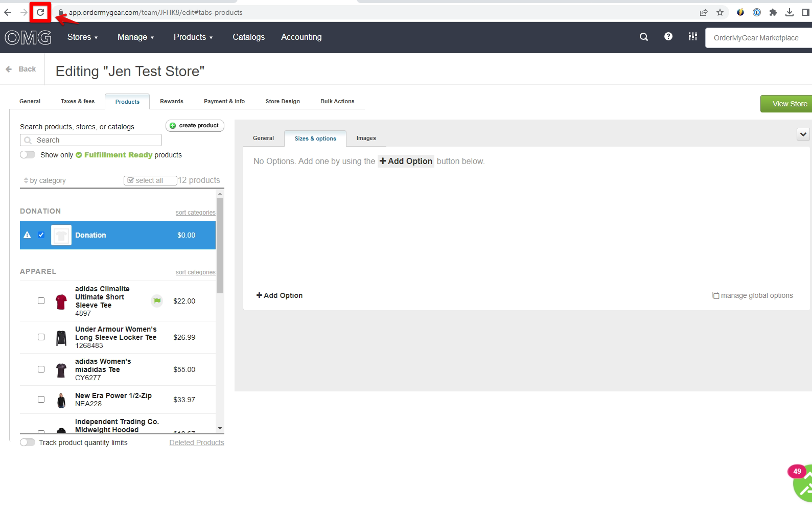The image size is (812, 512).
Task: Open manage global options link
Action: [x=752, y=295]
